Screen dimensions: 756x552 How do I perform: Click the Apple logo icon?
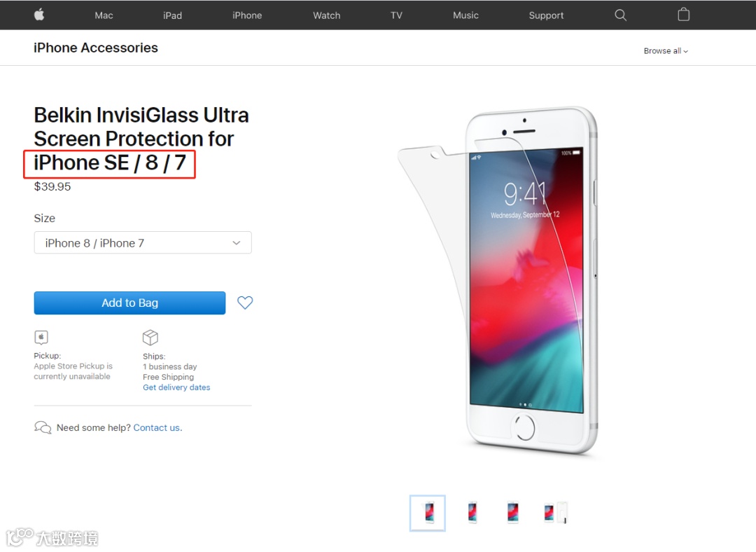pos(39,15)
